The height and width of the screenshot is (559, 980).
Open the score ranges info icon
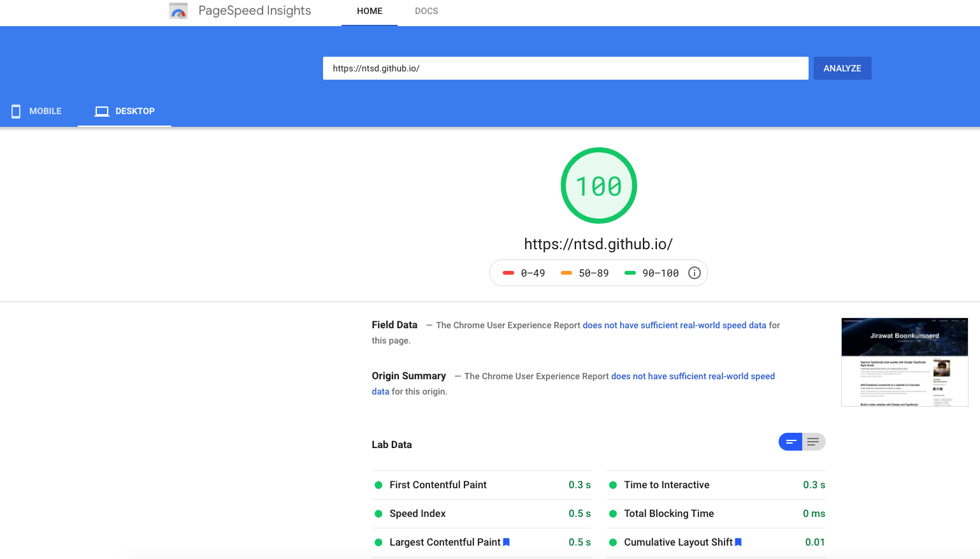coord(694,273)
